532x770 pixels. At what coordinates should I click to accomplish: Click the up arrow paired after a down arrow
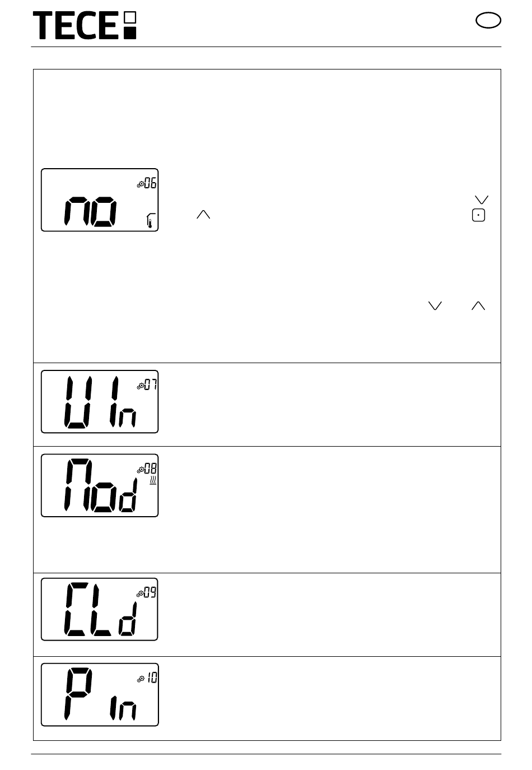(478, 305)
